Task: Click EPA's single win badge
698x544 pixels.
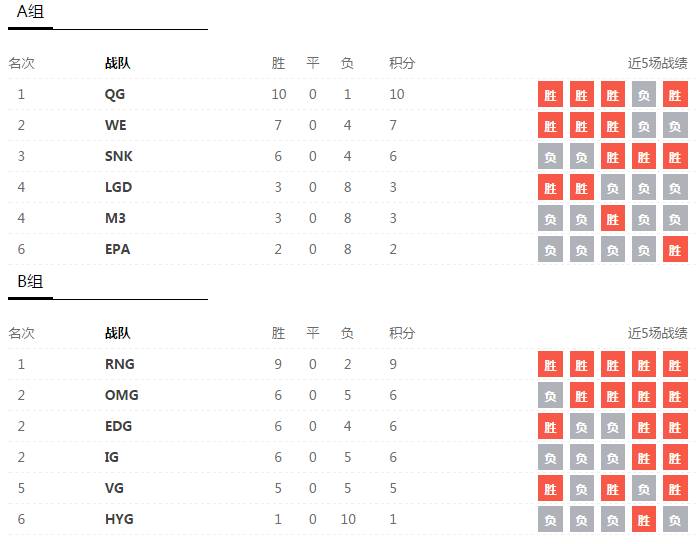Action: point(675,249)
